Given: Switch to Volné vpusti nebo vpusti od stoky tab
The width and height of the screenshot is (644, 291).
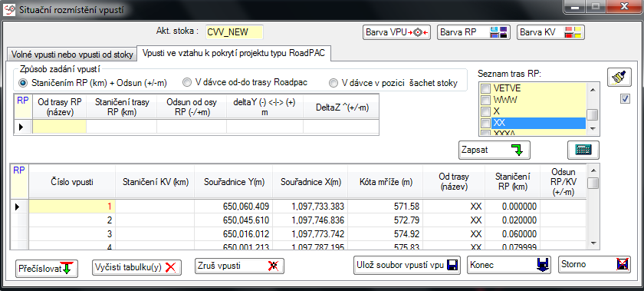Looking at the screenshot, I should [72, 55].
